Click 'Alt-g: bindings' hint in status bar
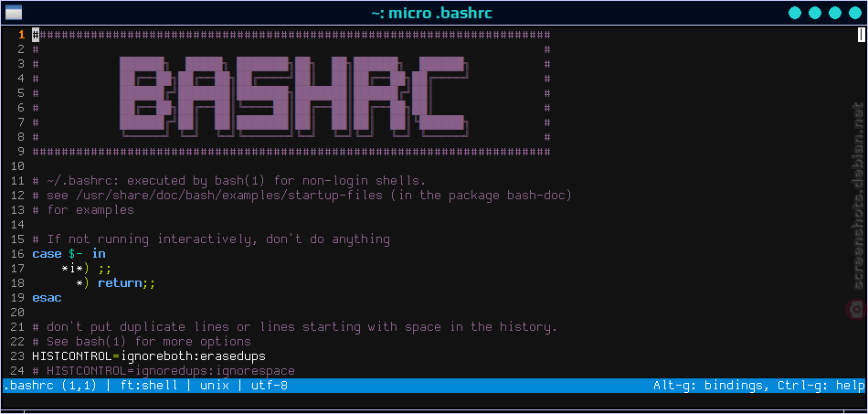The width and height of the screenshot is (868, 414). pyautogui.click(x=710, y=386)
